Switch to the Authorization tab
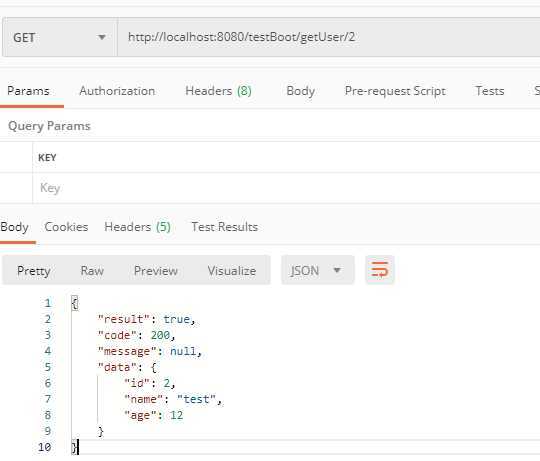The width and height of the screenshot is (540, 461). pos(117,91)
